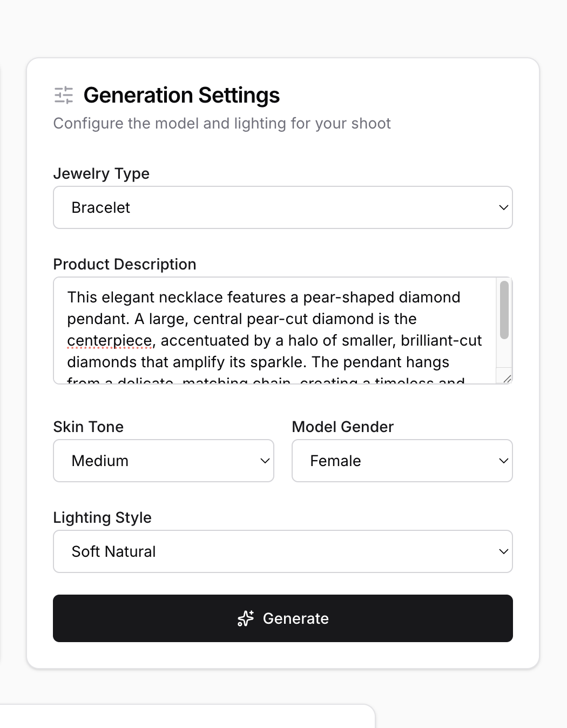567x728 pixels.
Task: Click the sparkle icon on the Generate button
Action: point(246,618)
